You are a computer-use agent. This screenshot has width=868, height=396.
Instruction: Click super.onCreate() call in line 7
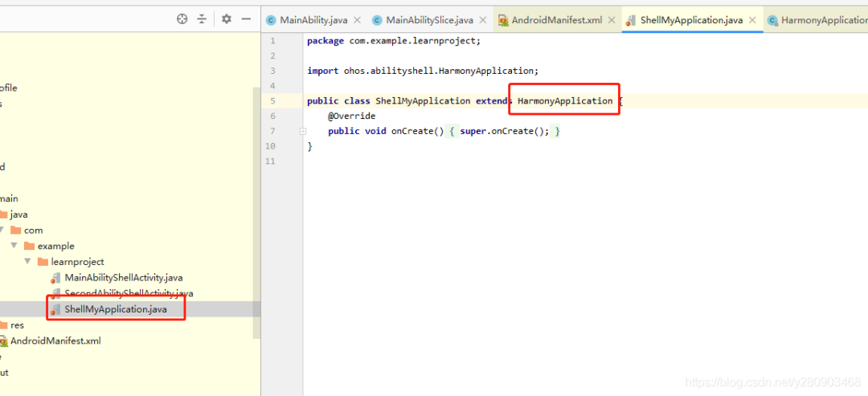click(503, 131)
